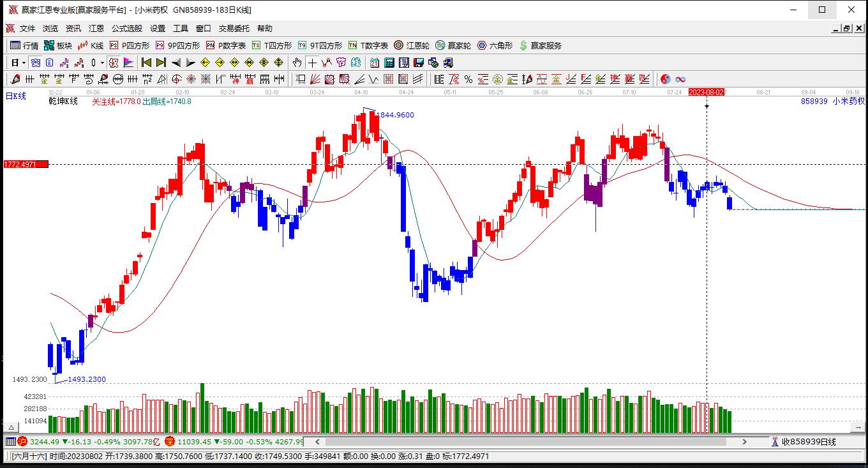Viewport: 868px width, 468px height.
Task: Click the percent sign drawing tool
Action: 468,79
